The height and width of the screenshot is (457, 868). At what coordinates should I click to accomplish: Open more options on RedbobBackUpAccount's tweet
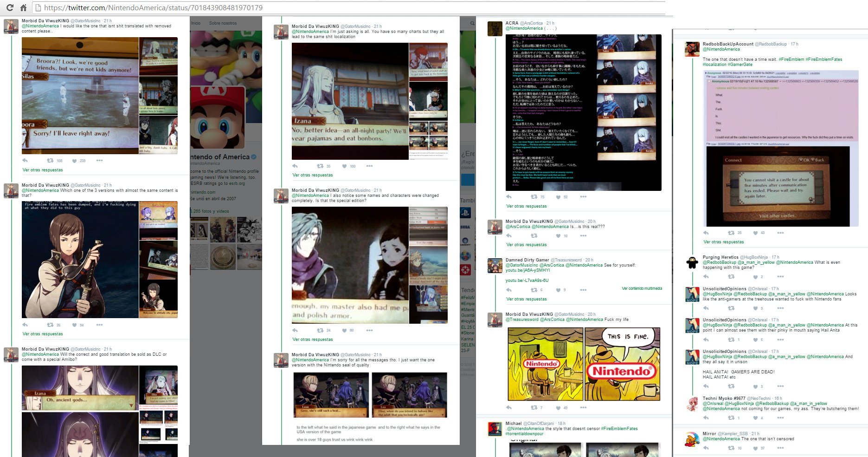pyautogui.click(x=780, y=233)
